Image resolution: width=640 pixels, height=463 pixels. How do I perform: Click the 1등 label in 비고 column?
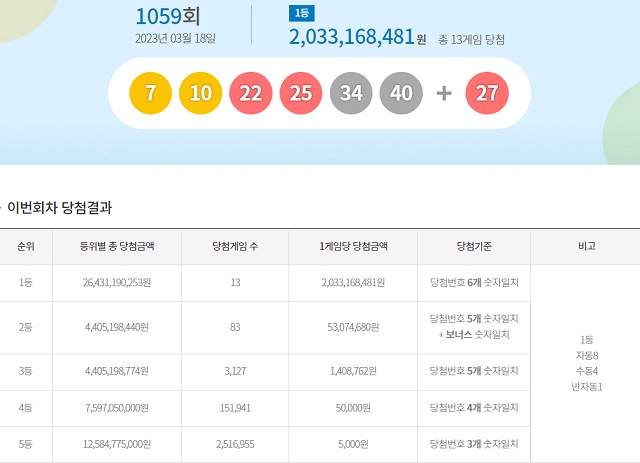click(587, 340)
